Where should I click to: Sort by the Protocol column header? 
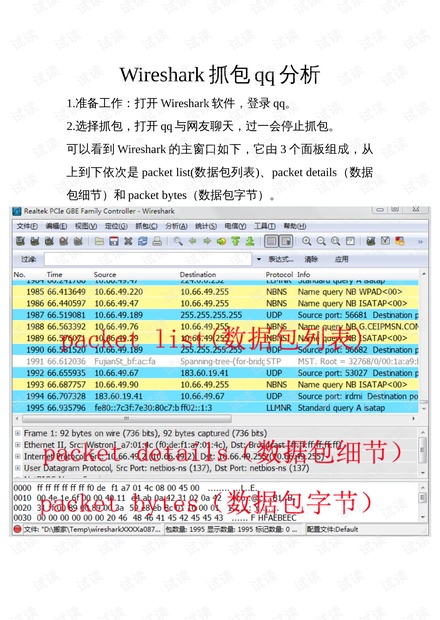279,274
